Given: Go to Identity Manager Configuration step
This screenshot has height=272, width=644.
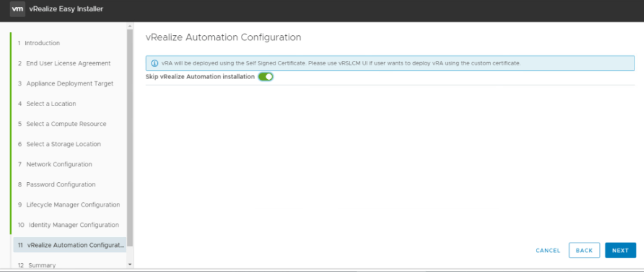Looking at the screenshot, I should click(73, 225).
